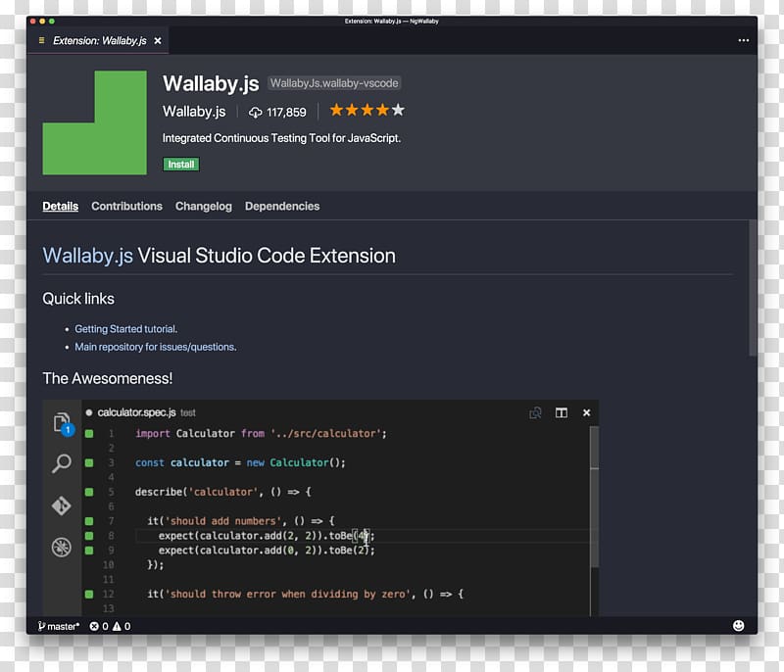This screenshot has height=672, width=784.
Task: Click the 'The Awesomeness!' heading
Action: [x=108, y=379]
